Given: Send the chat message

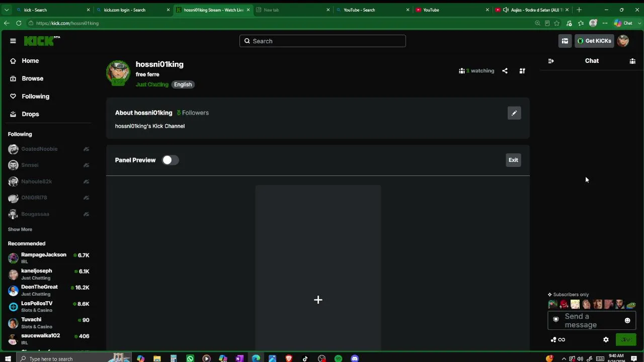Looking at the screenshot, I should pyautogui.click(x=626, y=340).
